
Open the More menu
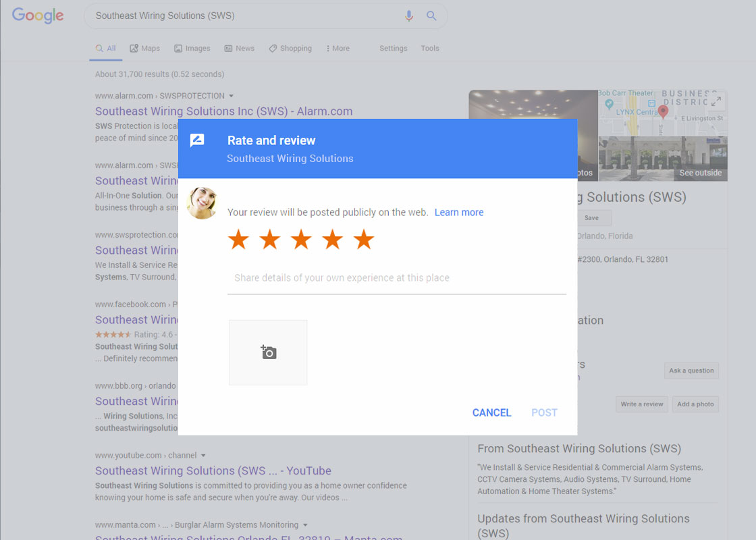point(338,48)
